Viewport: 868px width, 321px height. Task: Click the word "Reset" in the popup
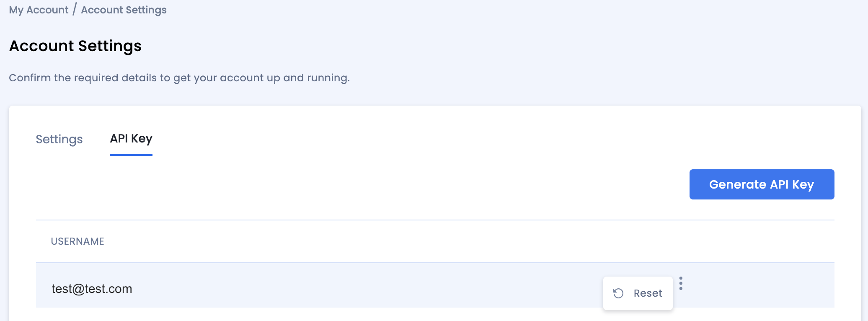point(648,293)
